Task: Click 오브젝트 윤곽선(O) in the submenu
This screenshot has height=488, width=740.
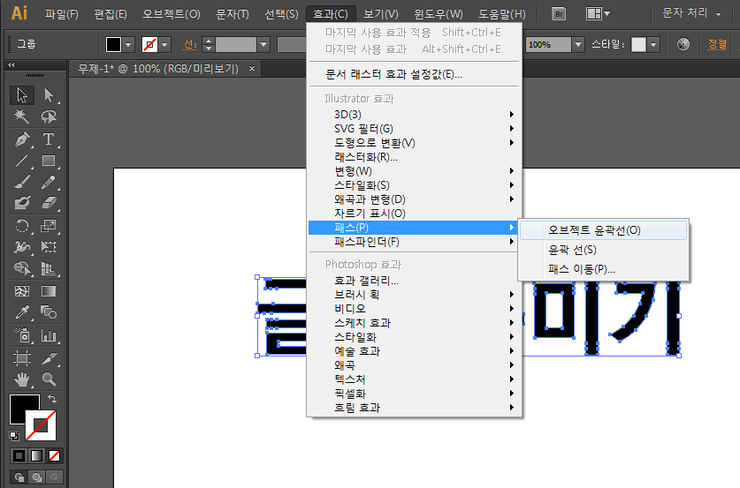Action: (x=595, y=230)
